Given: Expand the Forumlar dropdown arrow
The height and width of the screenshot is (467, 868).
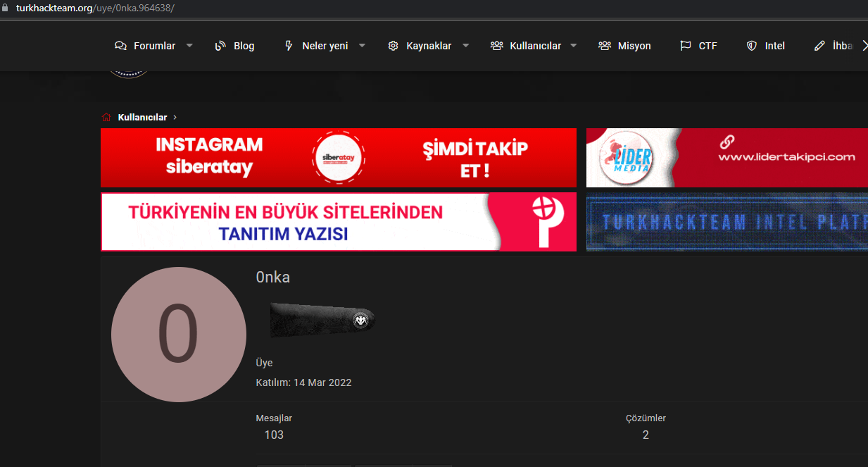Looking at the screenshot, I should 189,46.
